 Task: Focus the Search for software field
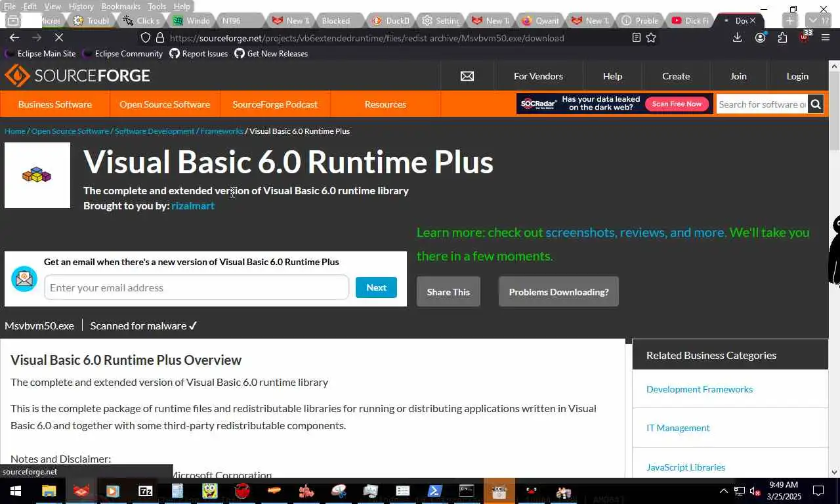click(x=762, y=104)
